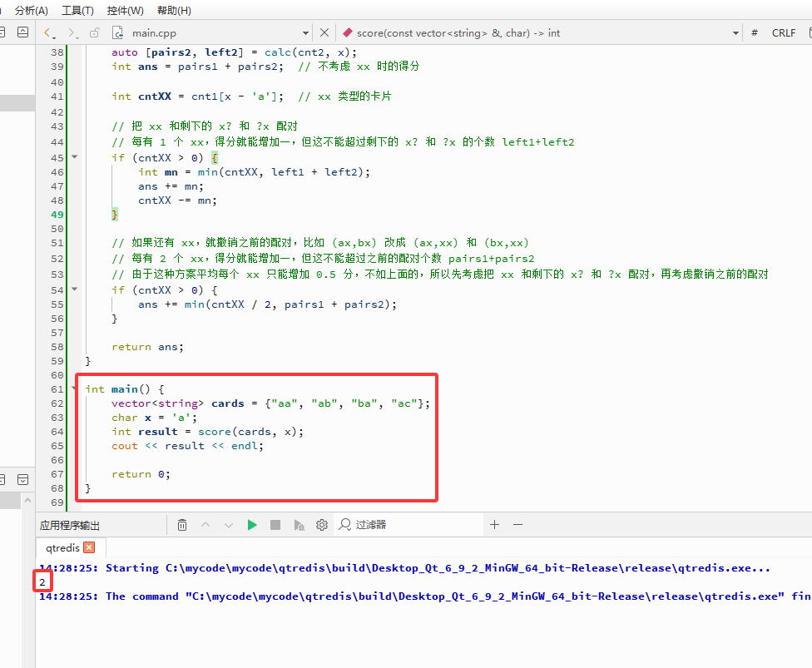Click line number 38 in gutter
Screen dimensions: 812x668
[x=57, y=52]
